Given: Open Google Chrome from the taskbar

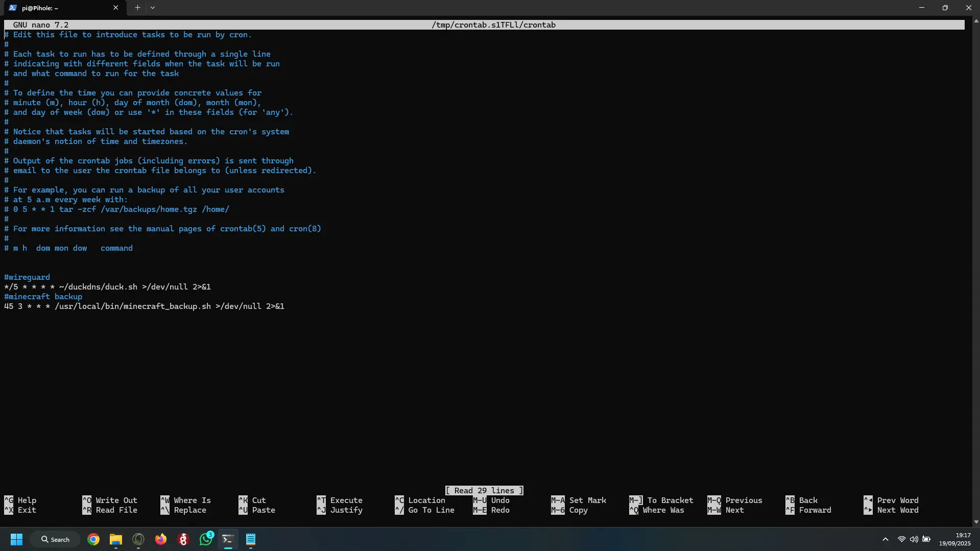Looking at the screenshot, I should [x=93, y=539].
